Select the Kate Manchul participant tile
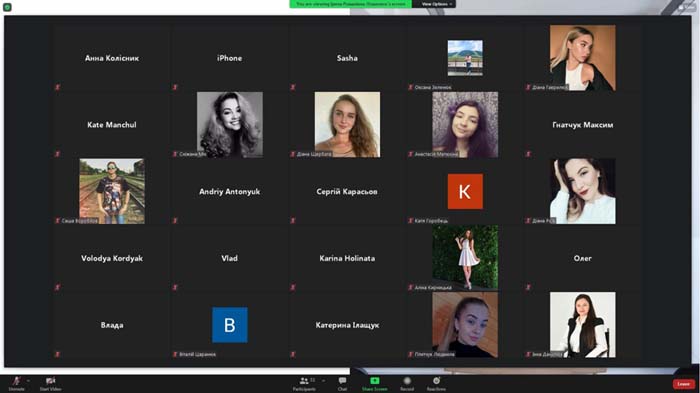Image resolution: width=700 pixels, height=393 pixels. 112,125
